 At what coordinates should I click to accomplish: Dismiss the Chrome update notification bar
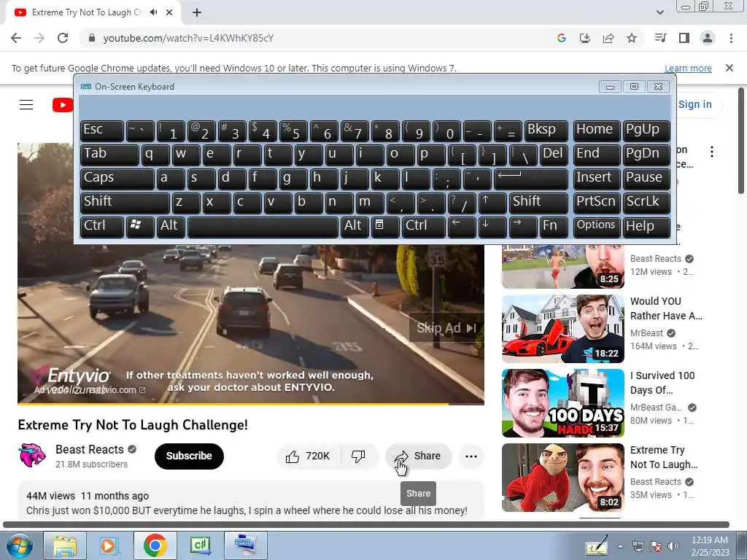[x=729, y=68]
